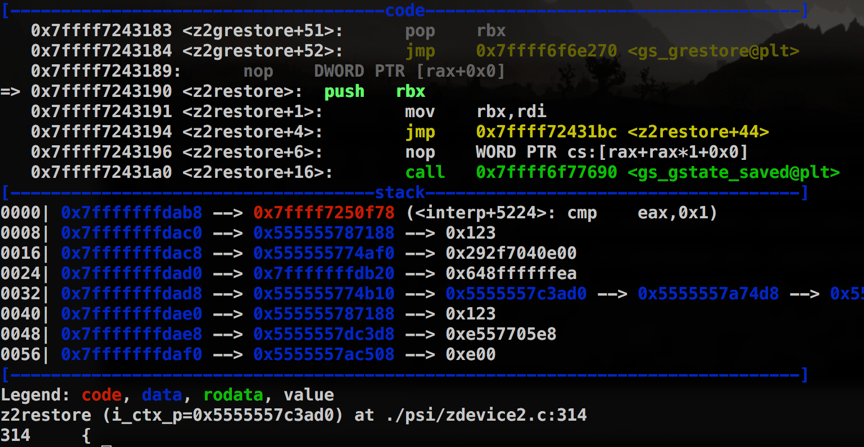Click the code section header
The height and width of the screenshot is (447, 864).
pyautogui.click(x=405, y=10)
